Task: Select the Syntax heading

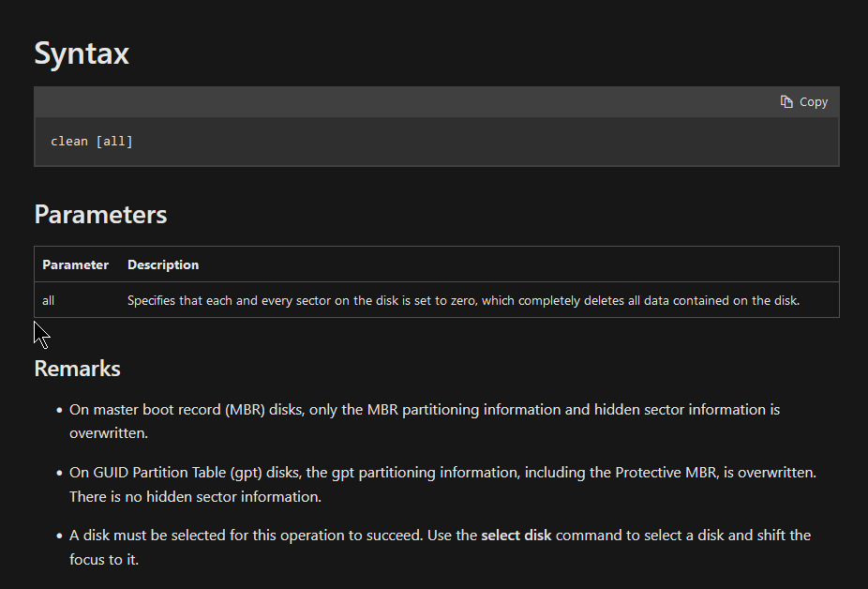Action: pos(82,53)
